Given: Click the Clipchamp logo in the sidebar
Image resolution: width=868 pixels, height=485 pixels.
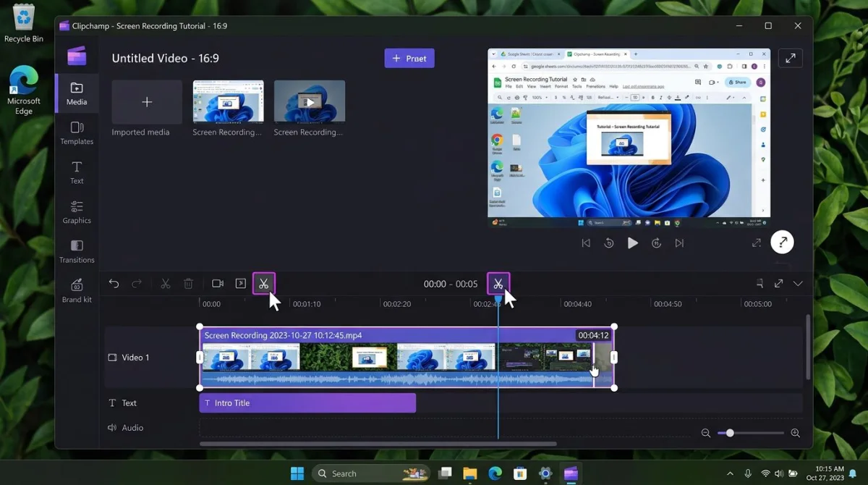Looking at the screenshot, I should 77,56.
